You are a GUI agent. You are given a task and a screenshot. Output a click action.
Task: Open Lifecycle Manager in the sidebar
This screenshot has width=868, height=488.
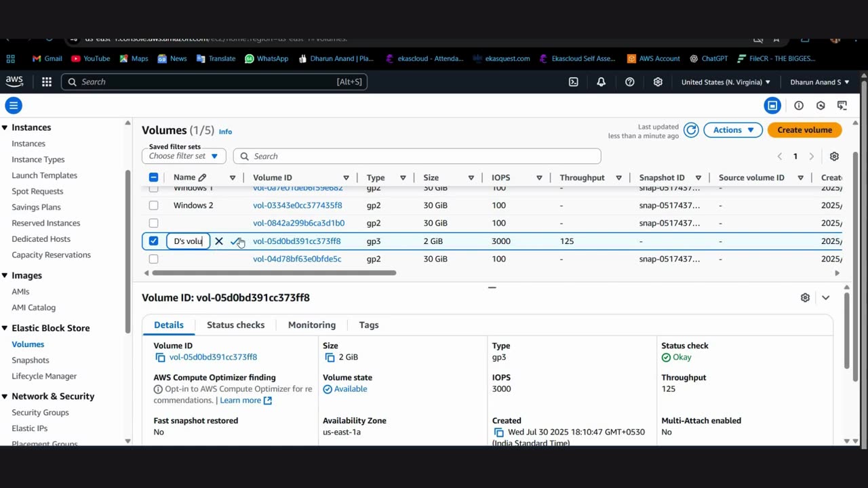click(44, 376)
